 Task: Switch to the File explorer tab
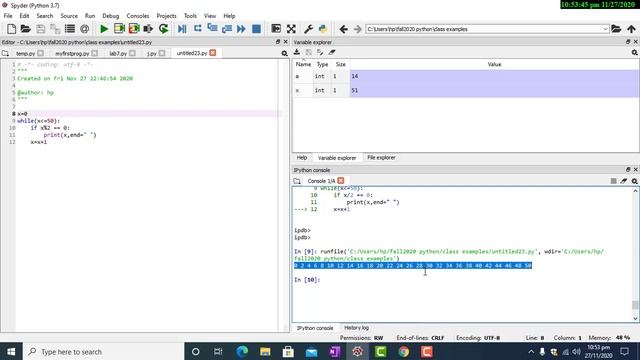click(381, 158)
